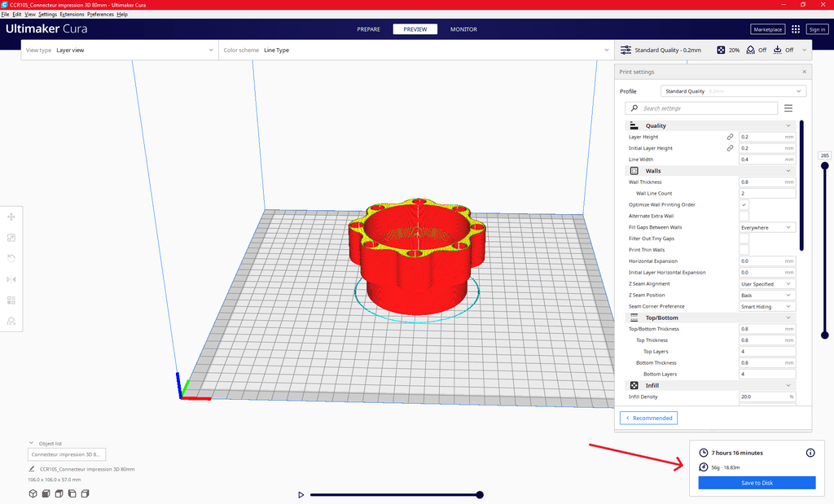Open the Color scheme dropdown
This screenshot has width=834, height=504.
point(415,50)
